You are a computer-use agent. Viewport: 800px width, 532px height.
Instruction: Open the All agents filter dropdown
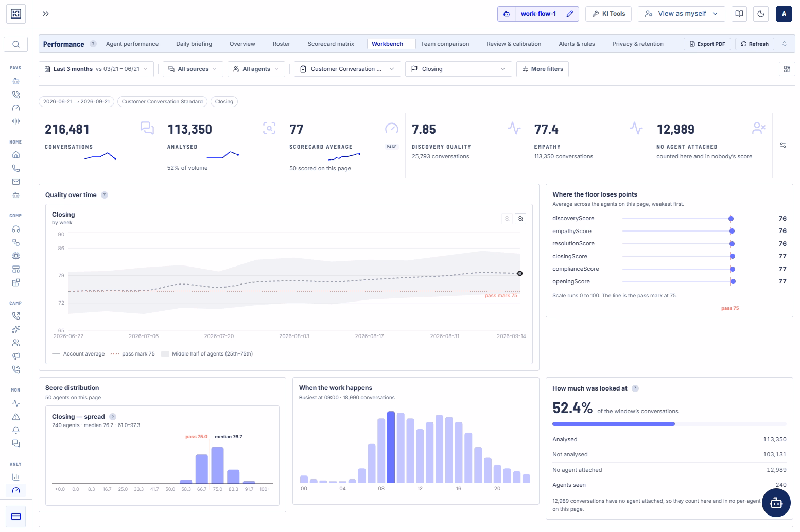pos(256,69)
